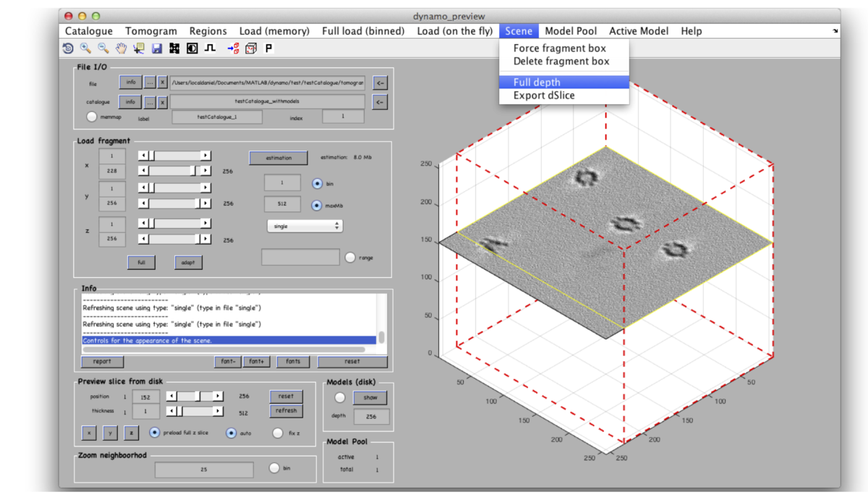Select the zoom in magnifier tool

click(x=85, y=48)
